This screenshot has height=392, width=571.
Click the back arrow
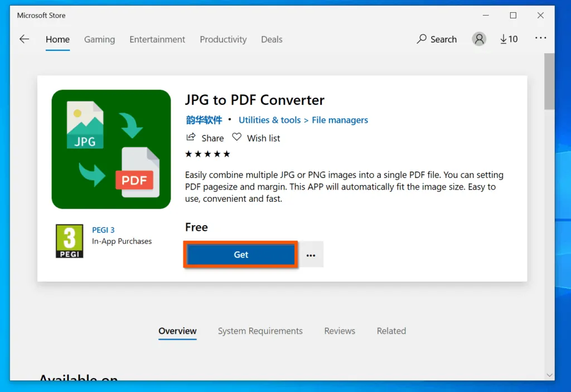23,38
